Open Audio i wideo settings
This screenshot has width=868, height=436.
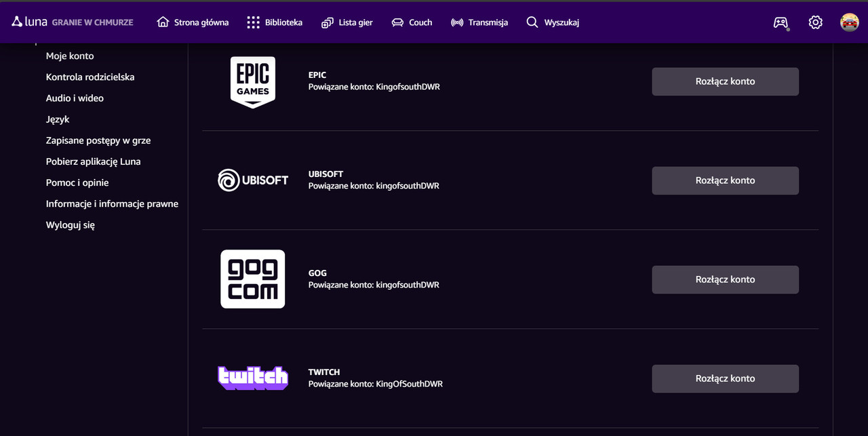pyautogui.click(x=75, y=98)
